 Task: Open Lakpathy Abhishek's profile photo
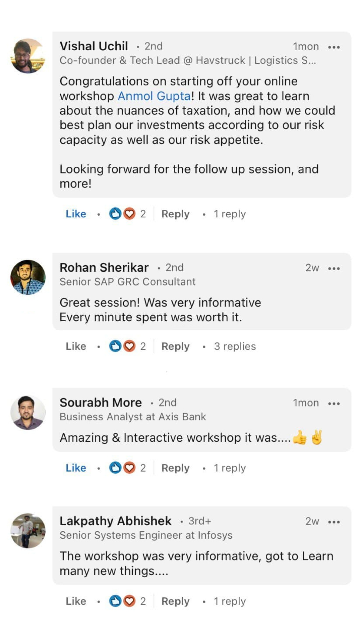coord(28,531)
